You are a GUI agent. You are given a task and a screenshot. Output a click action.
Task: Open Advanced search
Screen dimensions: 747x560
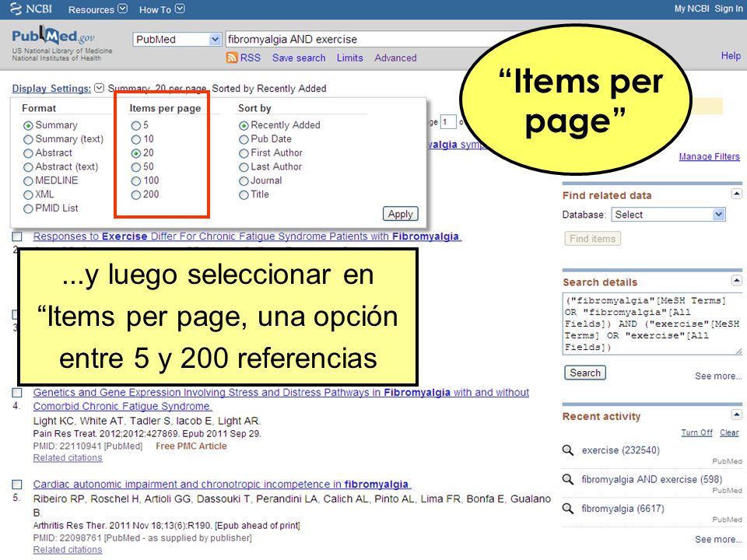[x=395, y=58]
